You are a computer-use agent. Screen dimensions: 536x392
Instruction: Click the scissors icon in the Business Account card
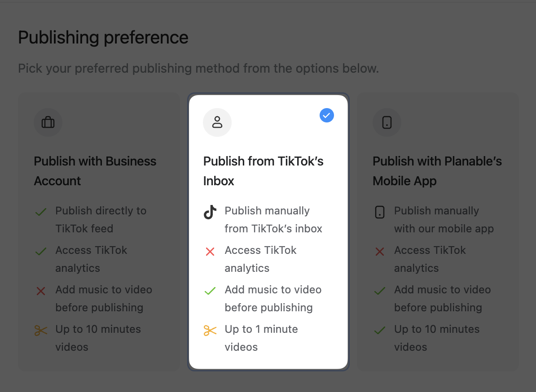point(41,331)
